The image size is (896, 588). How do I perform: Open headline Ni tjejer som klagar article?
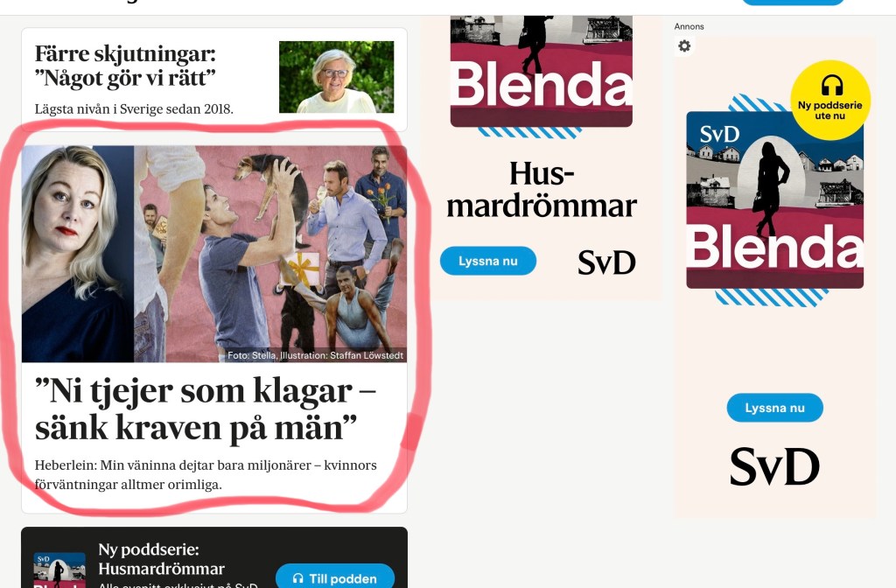205,409
